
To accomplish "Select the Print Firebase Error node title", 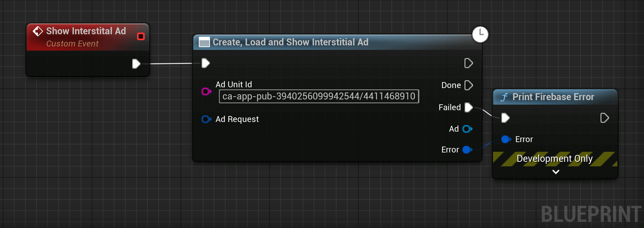I will [x=553, y=97].
